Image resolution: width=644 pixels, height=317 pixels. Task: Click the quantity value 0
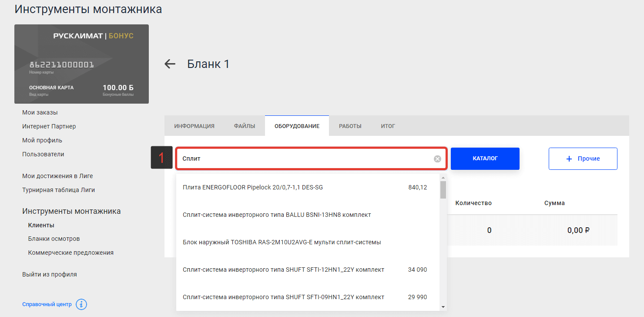(489, 230)
